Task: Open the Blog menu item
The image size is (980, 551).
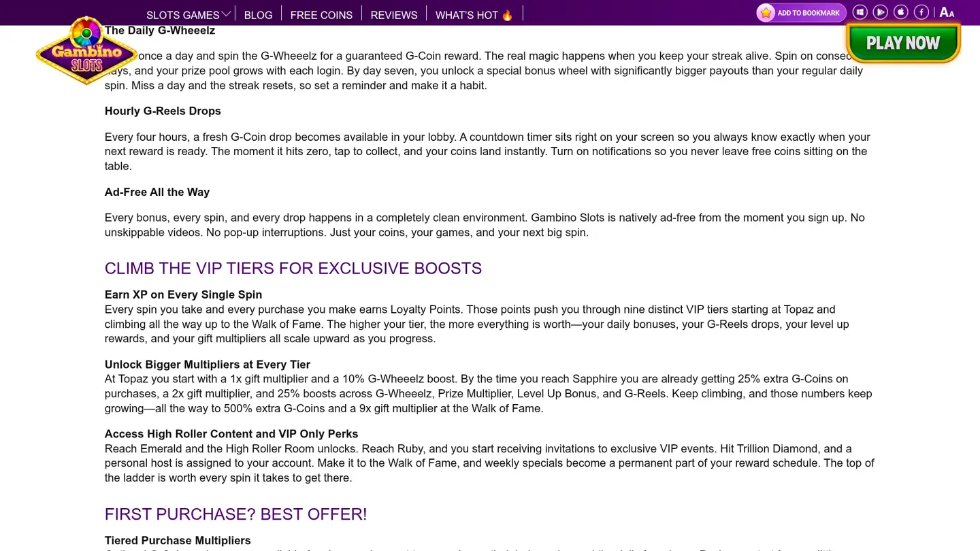Action: click(258, 14)
